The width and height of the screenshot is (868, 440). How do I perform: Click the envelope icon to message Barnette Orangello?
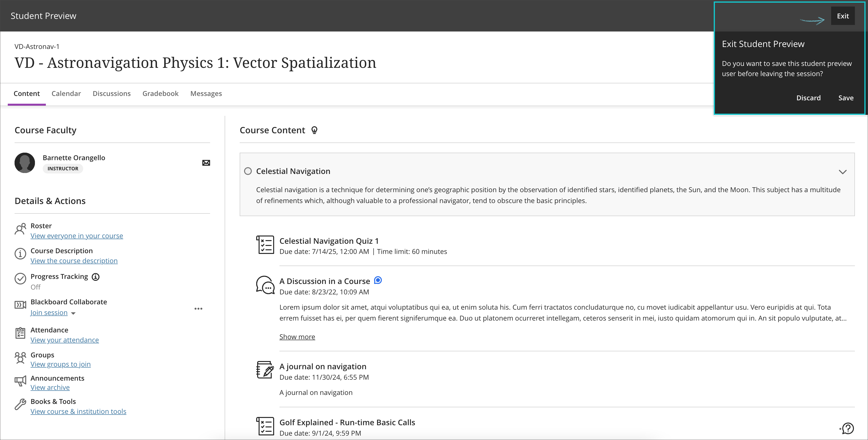pos(206,163)
